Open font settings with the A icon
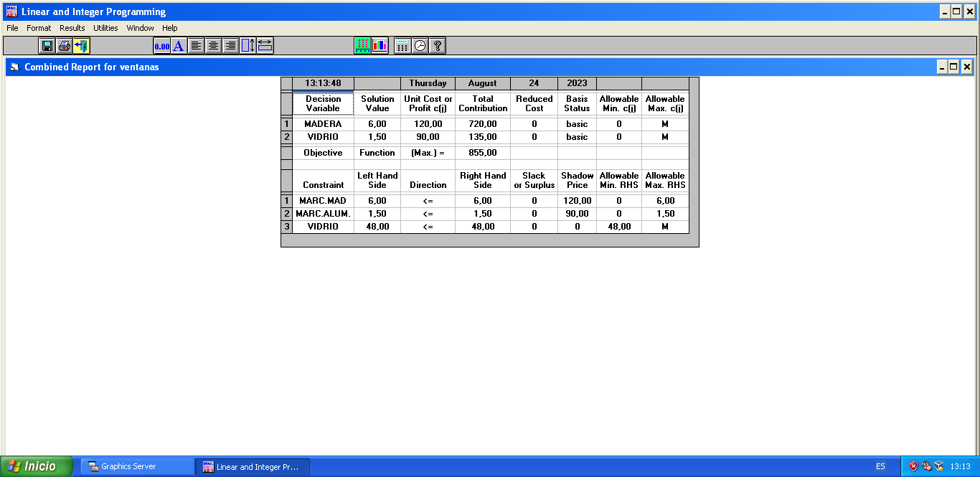Viewport: 980px width, 477px height. tap(179, 46)
